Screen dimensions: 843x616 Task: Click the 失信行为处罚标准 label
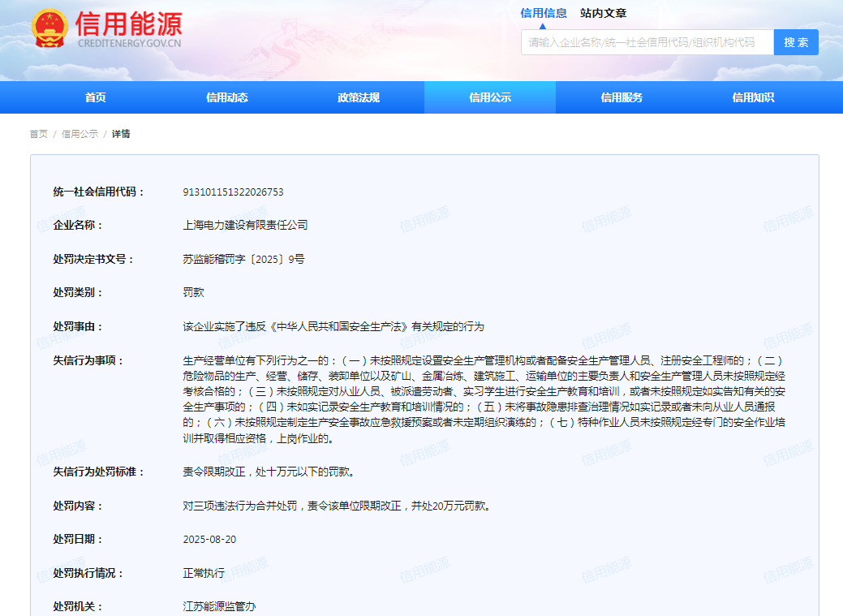[98, 472]
